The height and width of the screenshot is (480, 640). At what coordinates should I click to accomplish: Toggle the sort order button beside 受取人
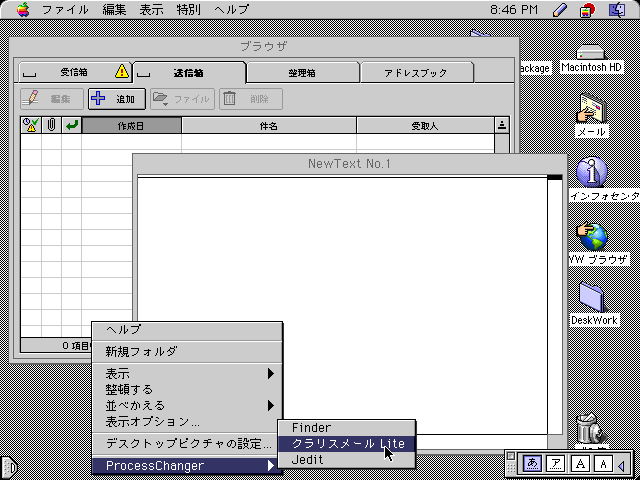(x=502, y=125)
